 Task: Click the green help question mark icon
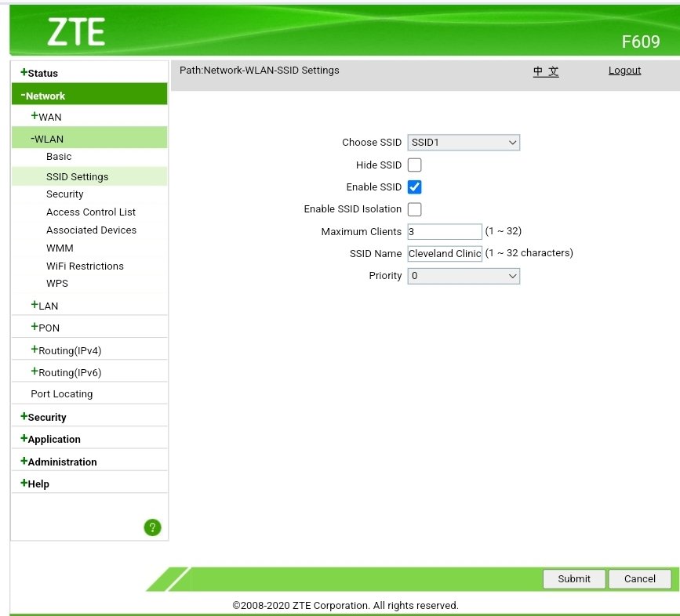(152, 527)
